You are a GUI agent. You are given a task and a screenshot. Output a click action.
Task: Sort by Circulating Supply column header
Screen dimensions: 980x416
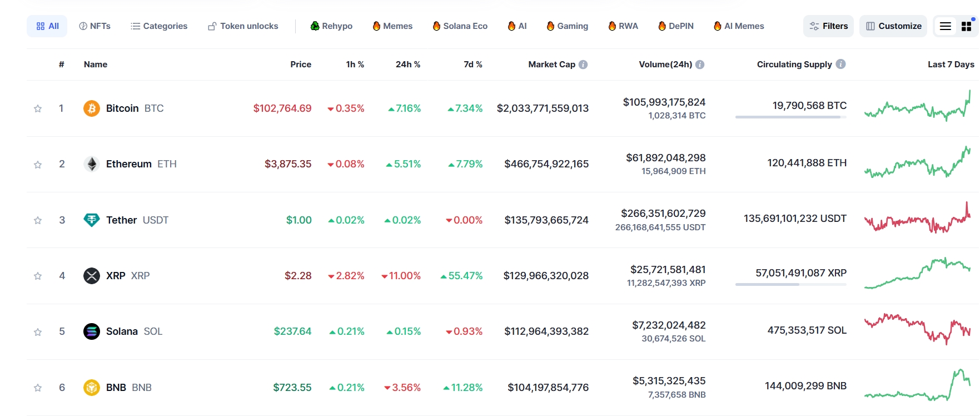[x=794, y=65]
